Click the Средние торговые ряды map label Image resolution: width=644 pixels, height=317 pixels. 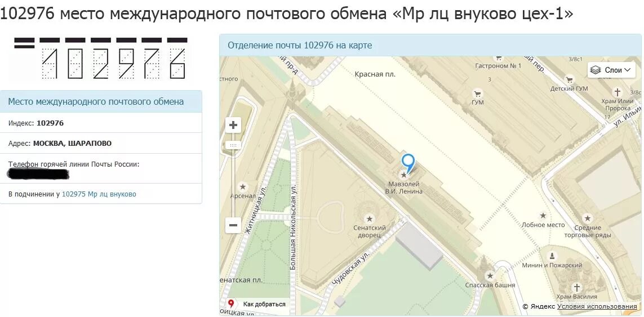[x=588, y=231]
